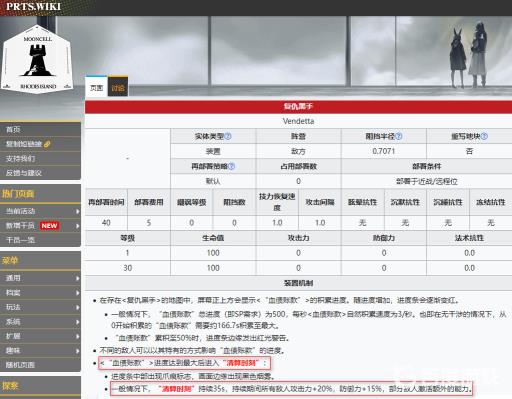Image resolution: width=512 pixels, height=399 pixels.
Task: Expand the 当前活动 submenu arrow
Action: click(77, 211)
